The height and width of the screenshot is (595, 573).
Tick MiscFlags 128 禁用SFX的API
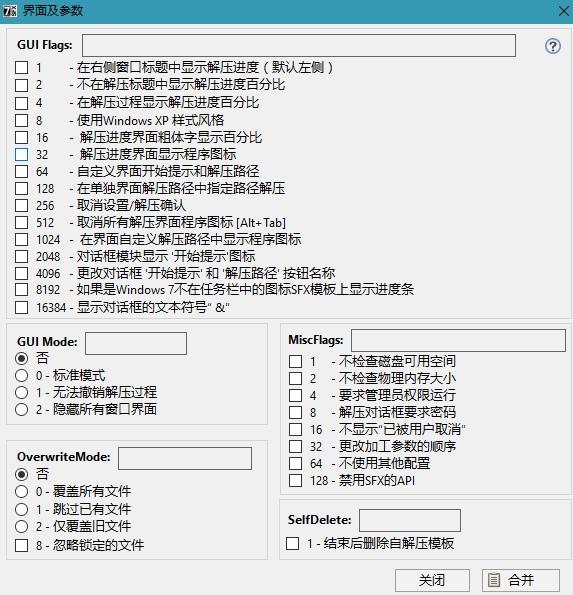point(296,480)
